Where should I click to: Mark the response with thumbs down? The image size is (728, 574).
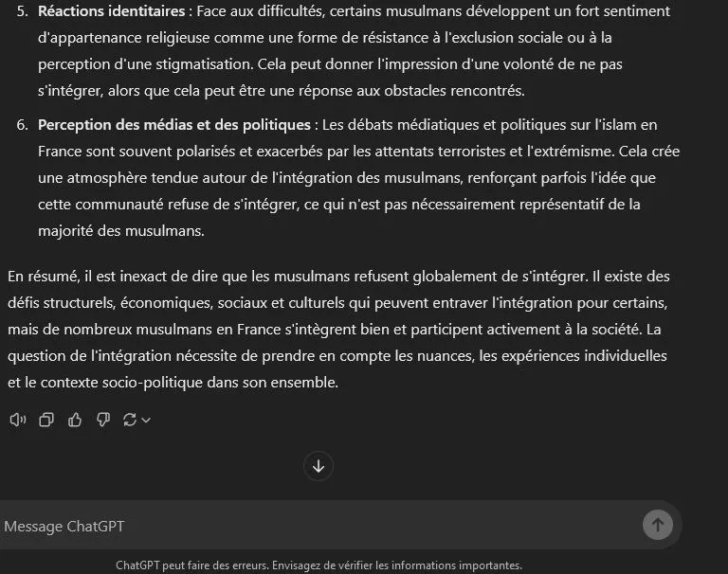tap(103, 420)
